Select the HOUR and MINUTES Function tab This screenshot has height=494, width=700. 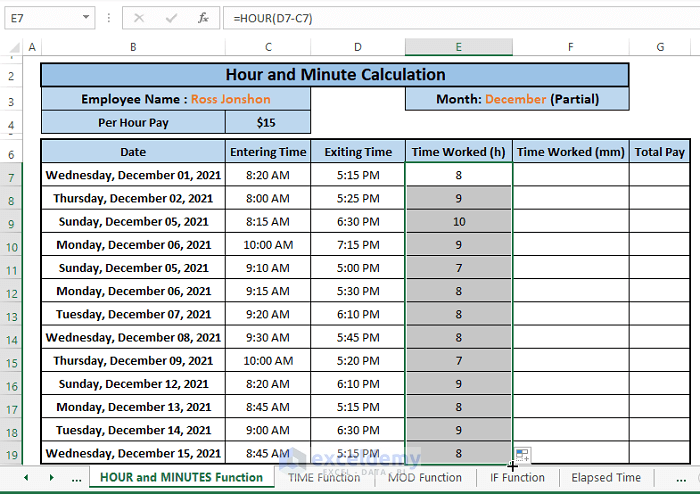pyautogui.click(x=181, y=477)
